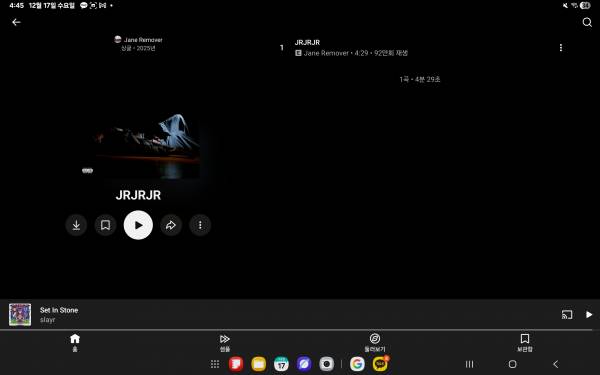Switch to the Home tab

point(75,342)
